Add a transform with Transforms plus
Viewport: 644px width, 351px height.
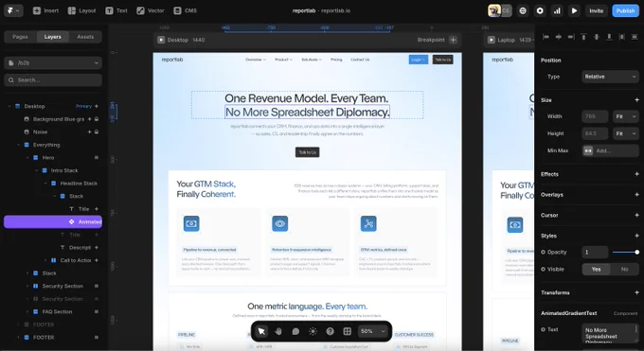point(636,292)
